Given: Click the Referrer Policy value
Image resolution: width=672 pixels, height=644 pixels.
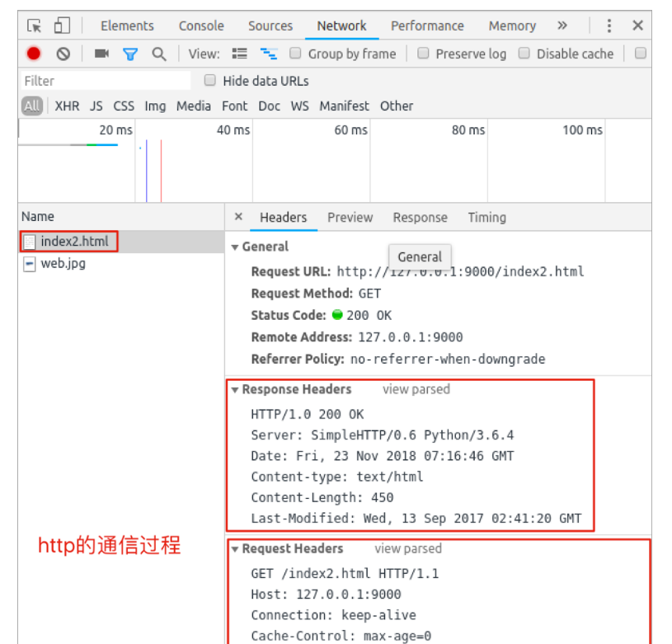Looking at the screenshot, I should [448, 359].
